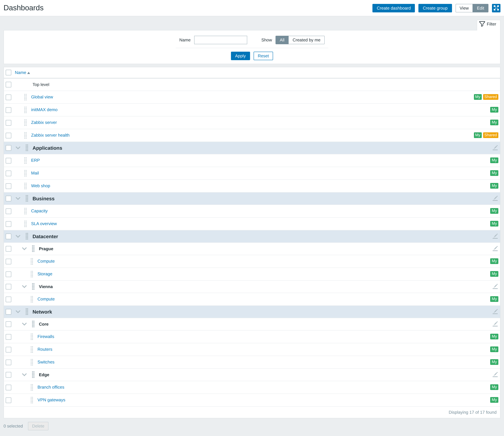Click the disabled Delete button
The image size is (504, 436).
coord(38,426)
